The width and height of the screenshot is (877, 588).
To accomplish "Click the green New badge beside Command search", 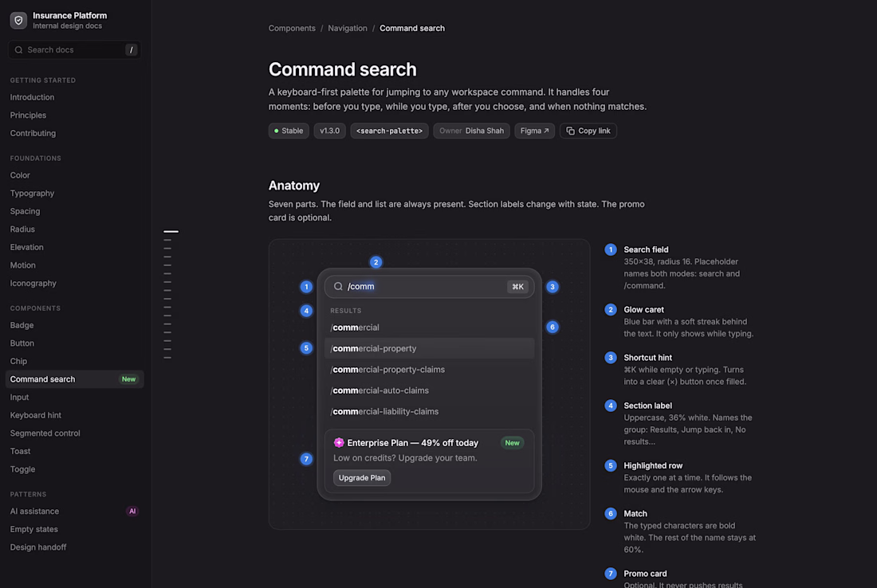I will click(128, 379).
